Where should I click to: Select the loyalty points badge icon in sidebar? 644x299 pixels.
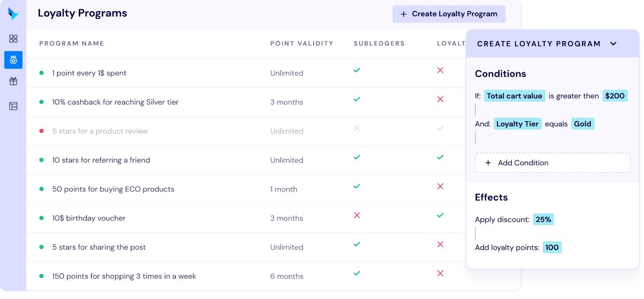(13, 60)
